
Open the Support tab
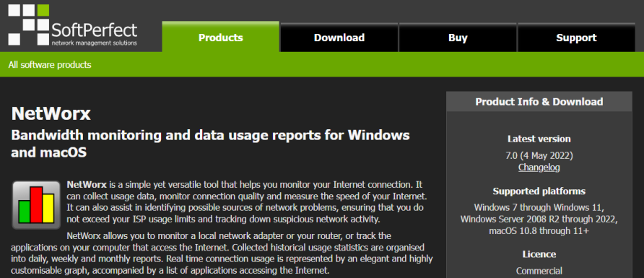[x=576, y=38]
